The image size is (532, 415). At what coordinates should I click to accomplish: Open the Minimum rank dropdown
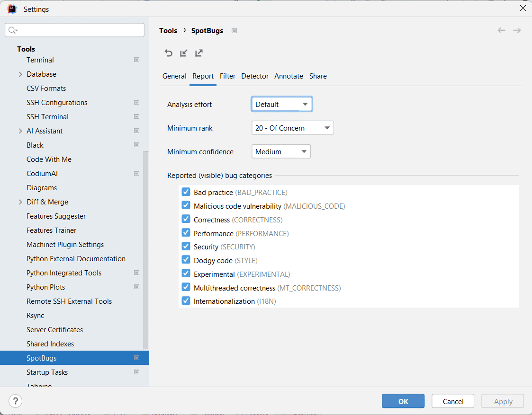(292, 128)
